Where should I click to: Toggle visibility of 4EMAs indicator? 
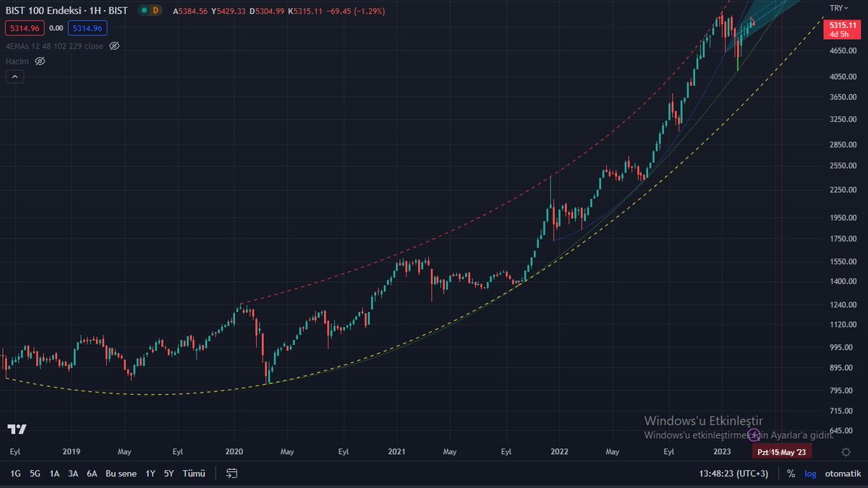point(114,46)
